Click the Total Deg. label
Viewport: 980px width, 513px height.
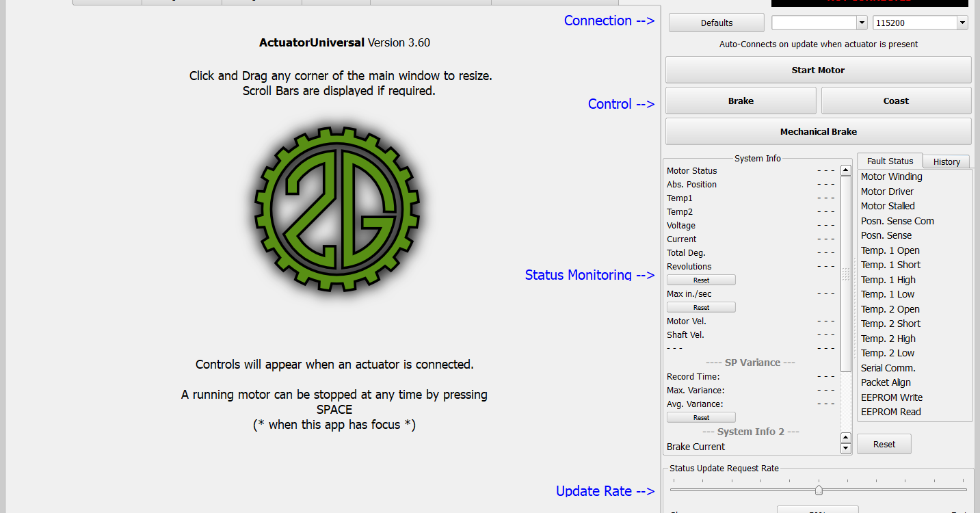[686, 253]
